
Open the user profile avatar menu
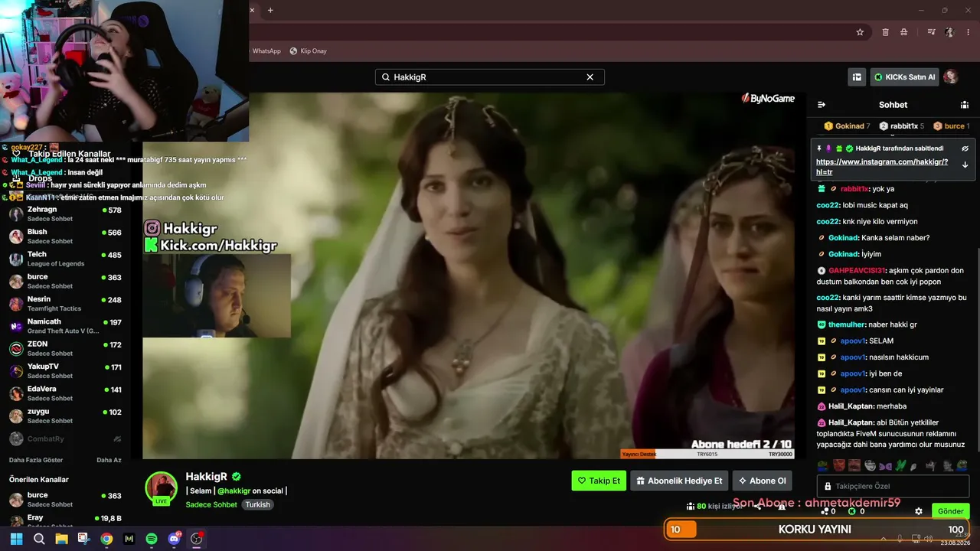[951, 77]
